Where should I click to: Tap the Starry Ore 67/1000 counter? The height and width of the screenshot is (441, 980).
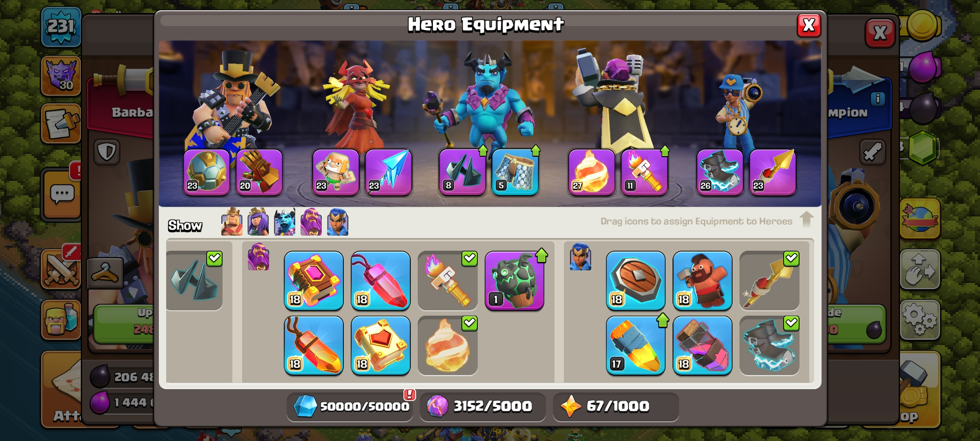pos(616,406)
